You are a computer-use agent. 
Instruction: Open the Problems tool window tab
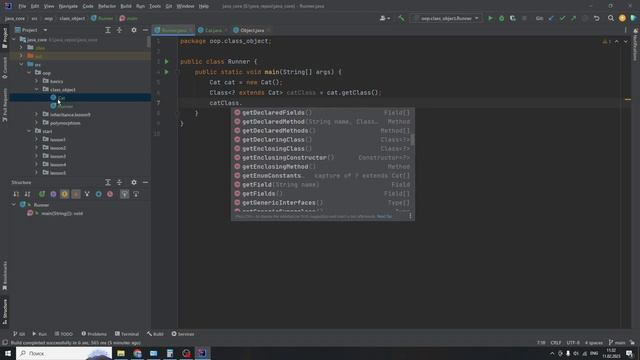coord(94,334)
